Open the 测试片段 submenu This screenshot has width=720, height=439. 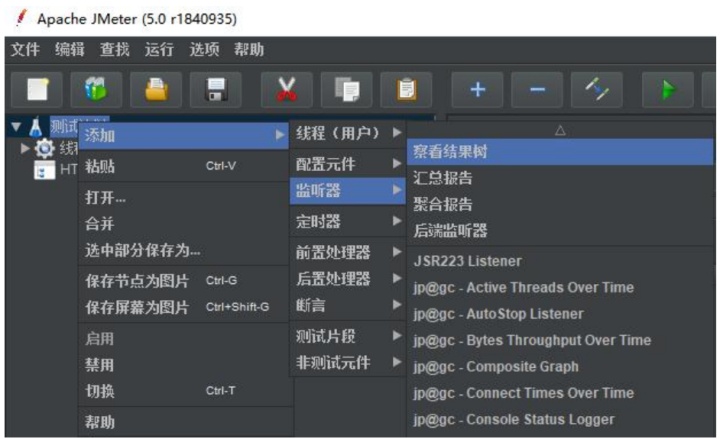click(348, 336)
